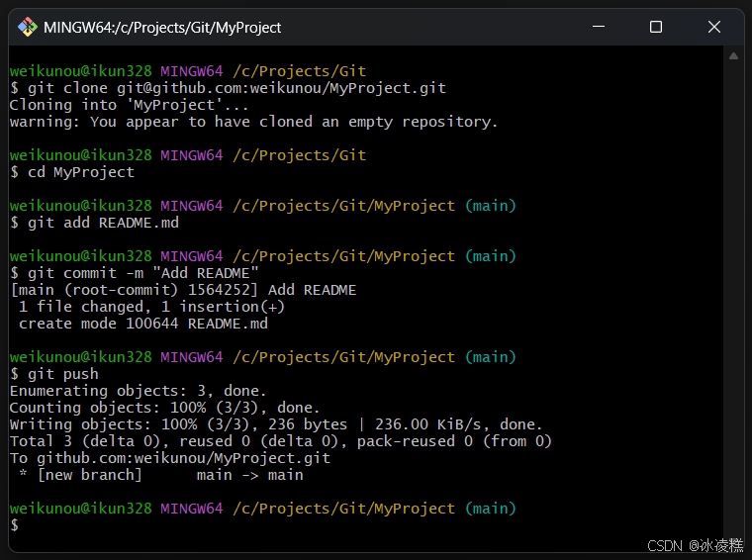The width and height of the screenshot is (752, 560).
Task: Click the "git push" command line
Action: pos(54,374)
